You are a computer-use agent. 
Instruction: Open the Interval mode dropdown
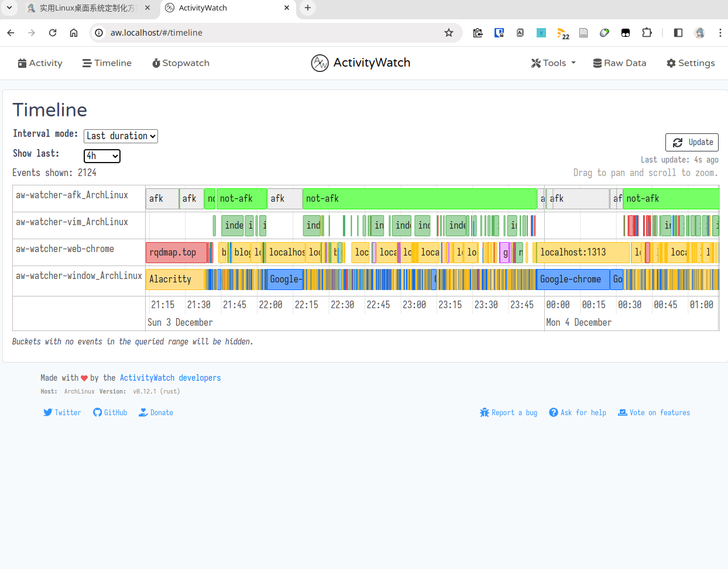click(121, 136)
